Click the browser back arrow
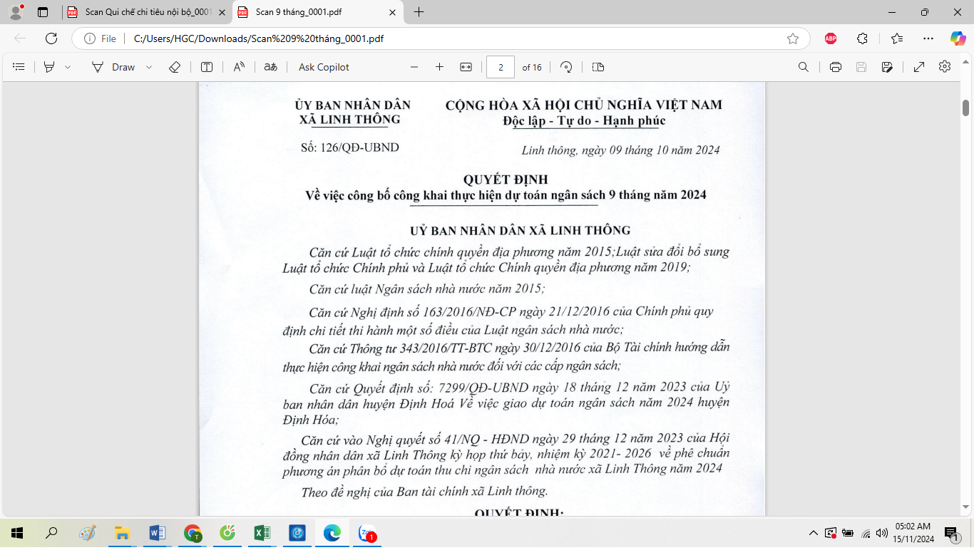 click(20, 38)
